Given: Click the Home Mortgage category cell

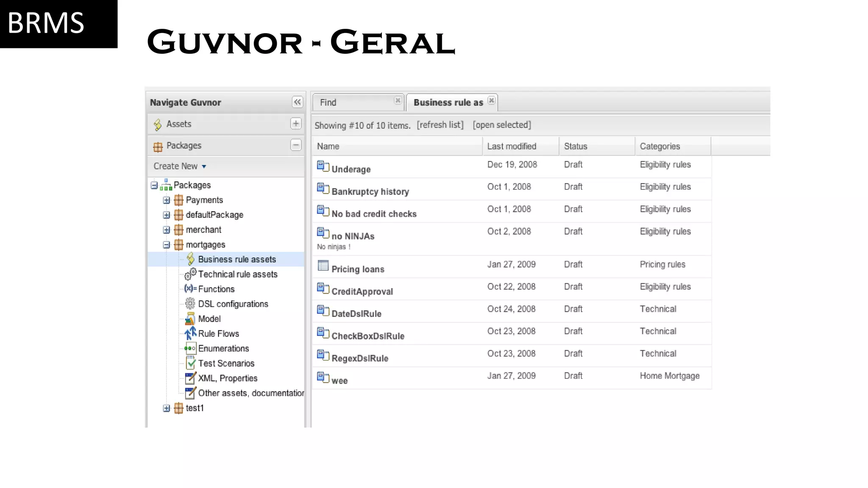Looking at the screenshot, I should pyautogui.click(x=670, y=376).
